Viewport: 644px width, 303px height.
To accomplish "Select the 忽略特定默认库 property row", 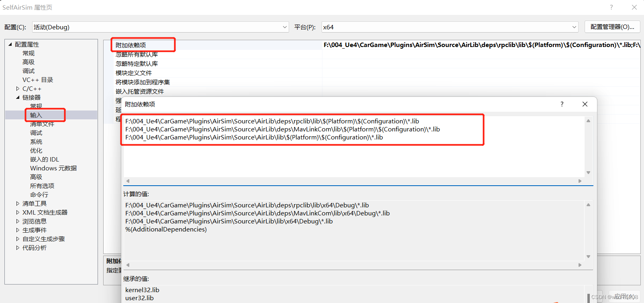I will point(137,63).
